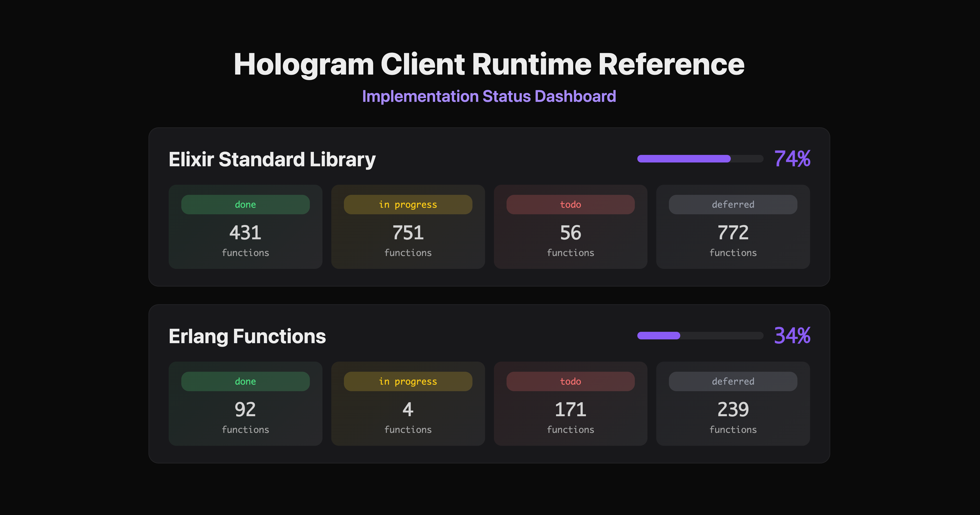The height and width of the screenshot is (515, 980).
Task: Click the 751 functions count
Action: click(x=408, y=232)
